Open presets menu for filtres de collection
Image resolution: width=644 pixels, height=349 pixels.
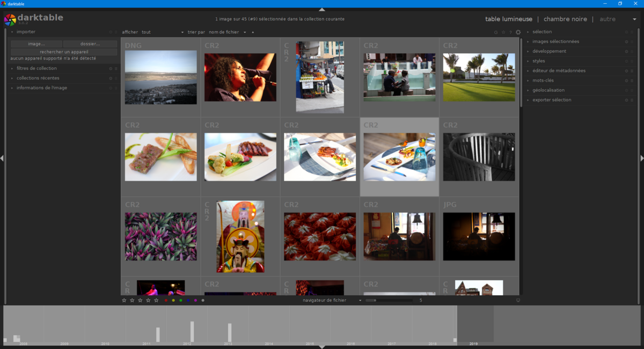point(115,69)
